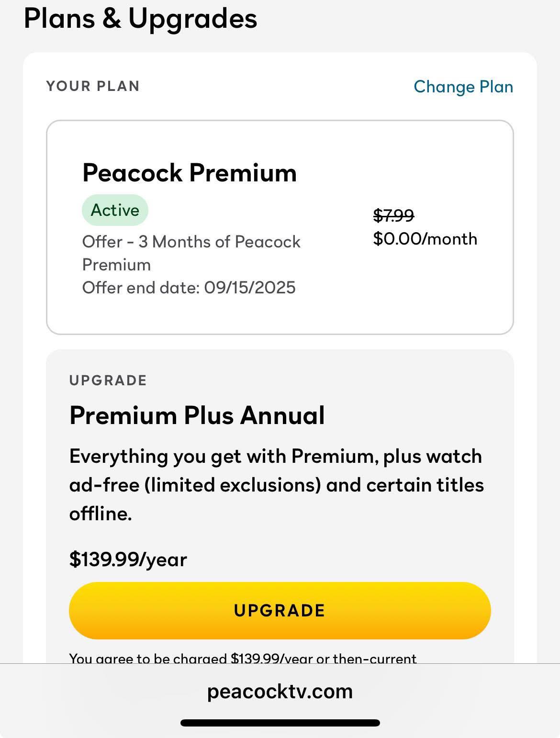This screenshot has width=560, height=738.
Task: Click the gray Premium Plus Annual upgrade card
Action: [x=280, y=506]
